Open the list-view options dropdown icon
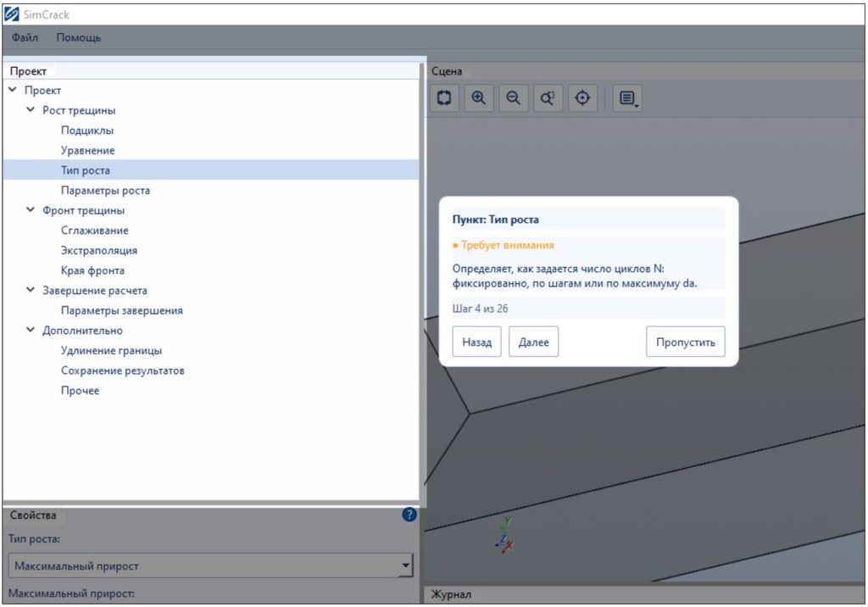Image resolution: width=868 pixels, height=607 pixels. [x=628, y=98]
